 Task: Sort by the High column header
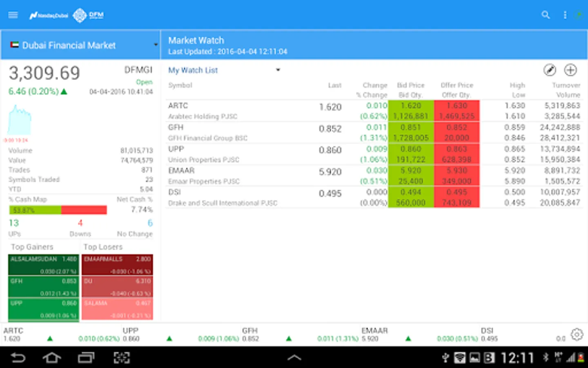click(517, 85)
